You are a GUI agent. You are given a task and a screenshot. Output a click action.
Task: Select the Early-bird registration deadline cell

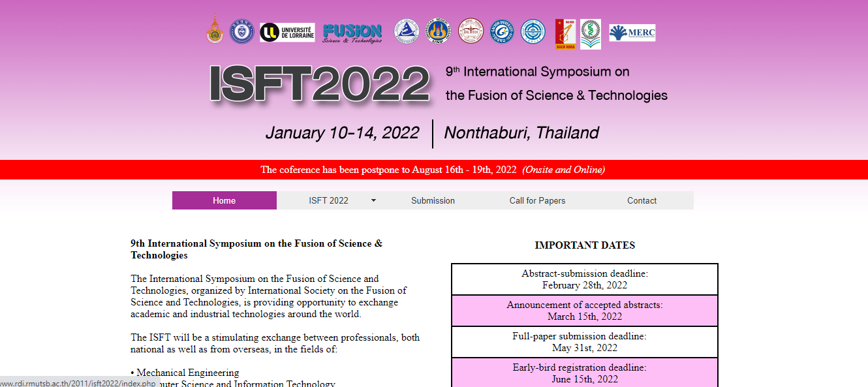[x=584, y=373]
